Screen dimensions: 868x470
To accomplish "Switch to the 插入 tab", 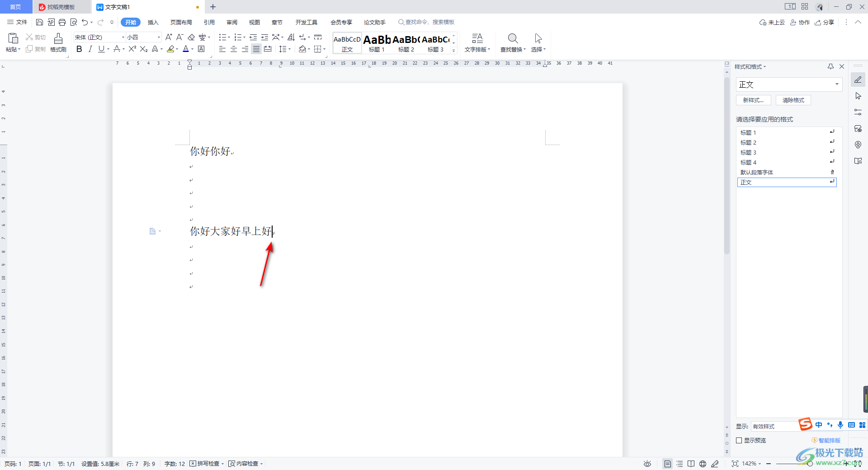I will pos(153,22).
